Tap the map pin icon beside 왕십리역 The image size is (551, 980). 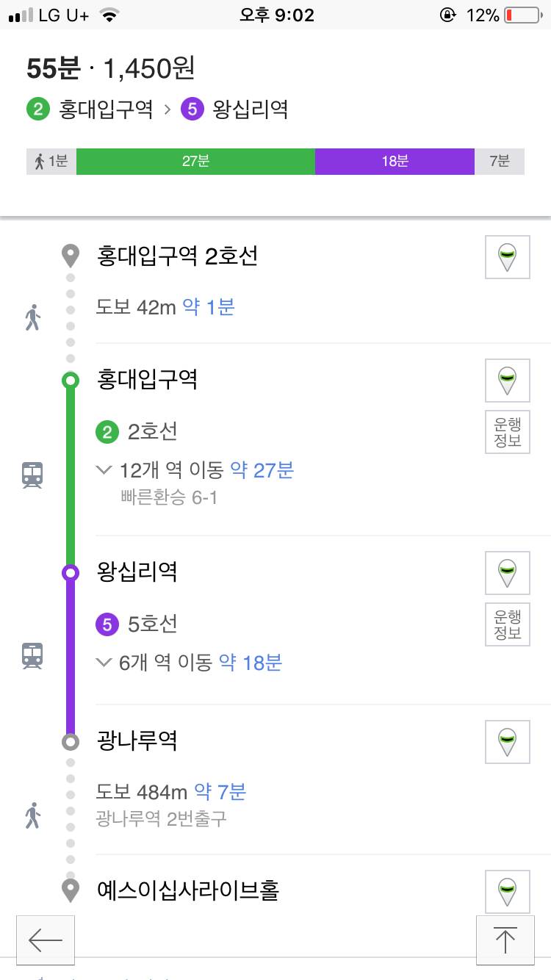tap(508, 574)
